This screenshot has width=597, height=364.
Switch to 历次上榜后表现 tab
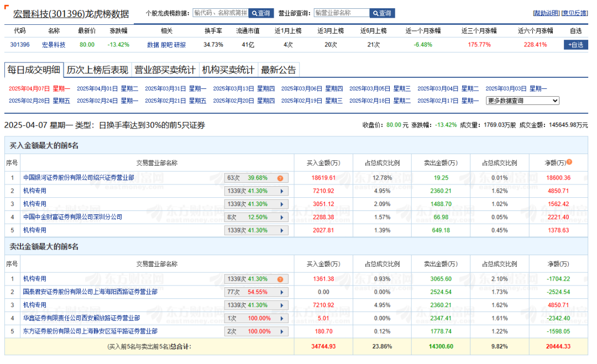[97, 70]
